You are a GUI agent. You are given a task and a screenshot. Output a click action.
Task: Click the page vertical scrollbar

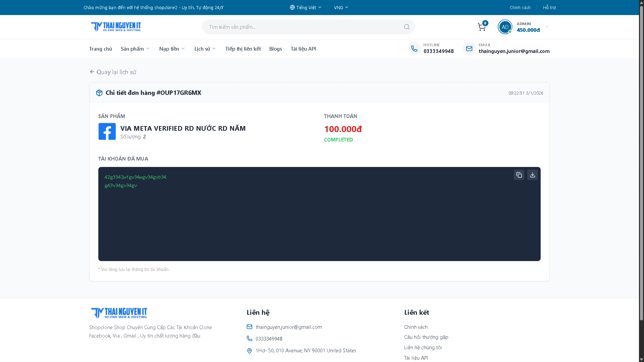tap(641, 163)
